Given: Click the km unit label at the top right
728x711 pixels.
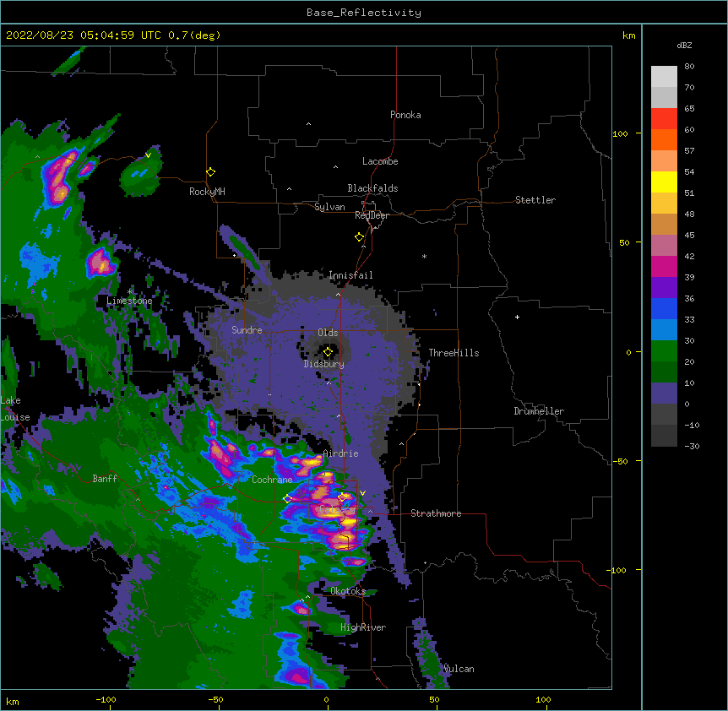Looking at the screenshot, I should pos(629,35).
